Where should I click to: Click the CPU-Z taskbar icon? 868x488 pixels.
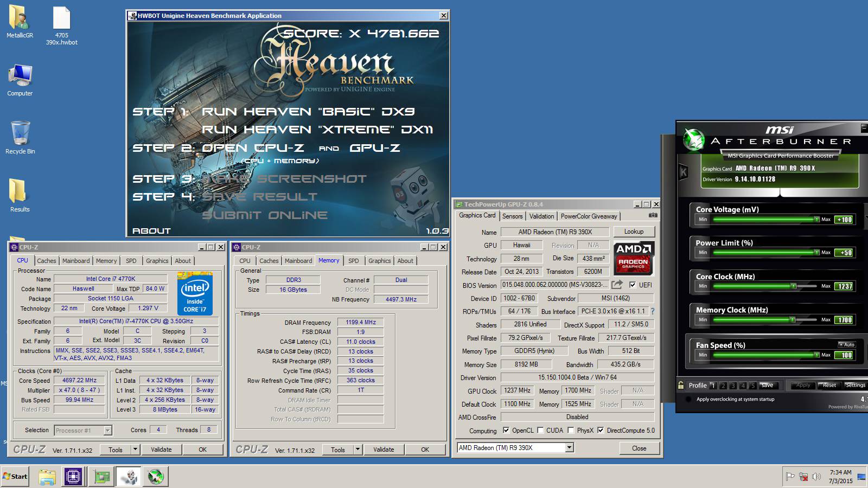point(73,477)
